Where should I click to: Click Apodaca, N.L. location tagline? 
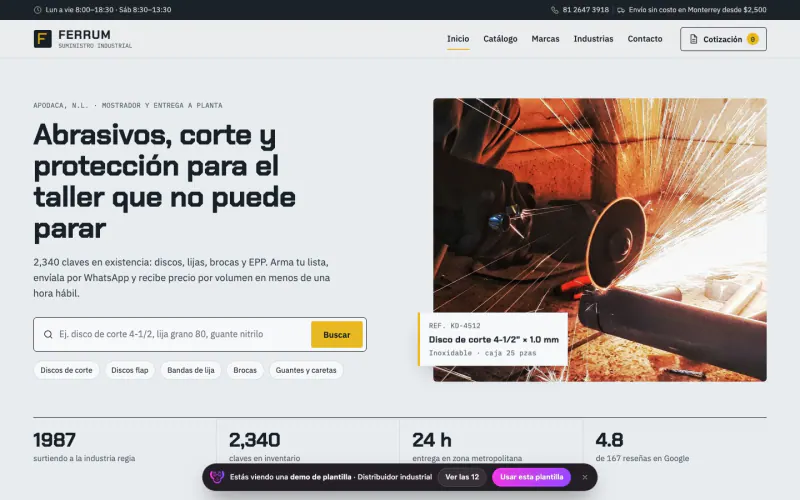(128, 106)
